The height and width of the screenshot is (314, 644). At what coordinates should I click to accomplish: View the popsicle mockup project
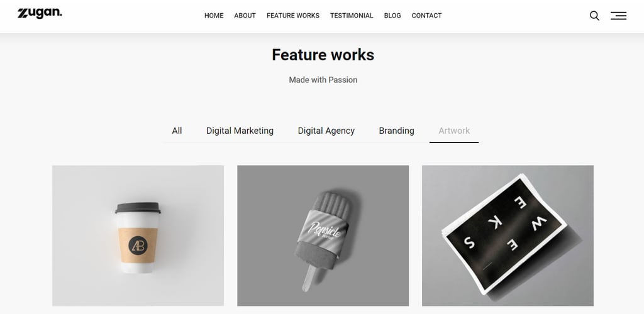323,235
